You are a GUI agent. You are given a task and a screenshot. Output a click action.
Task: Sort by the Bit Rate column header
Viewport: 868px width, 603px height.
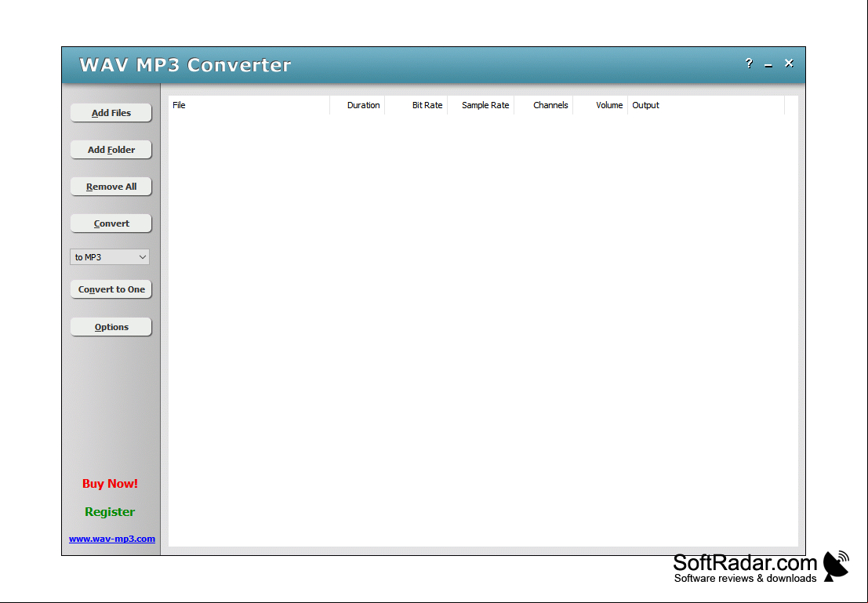[x=416, y=105]
